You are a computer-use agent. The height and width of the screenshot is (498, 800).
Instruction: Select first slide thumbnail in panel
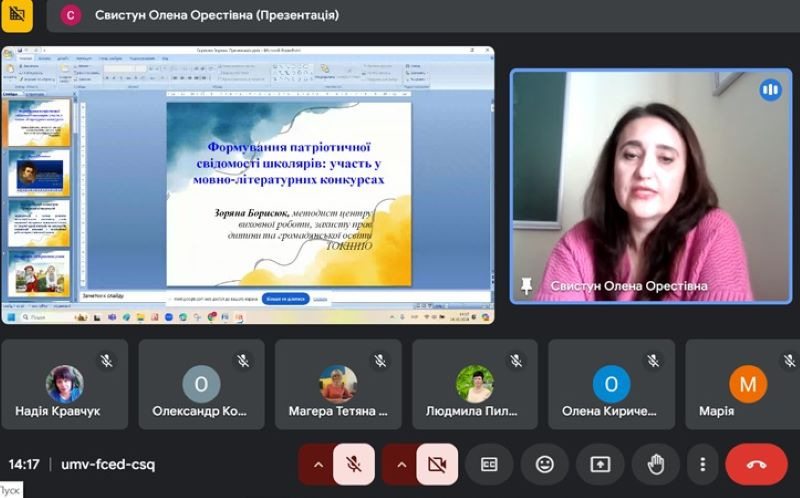(x=39, y=123)
